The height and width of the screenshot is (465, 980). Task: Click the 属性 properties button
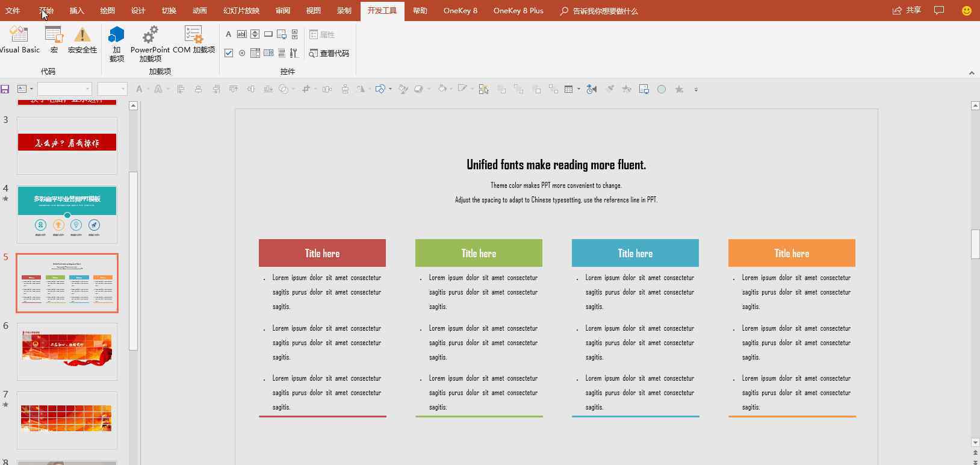click(322, 34)
